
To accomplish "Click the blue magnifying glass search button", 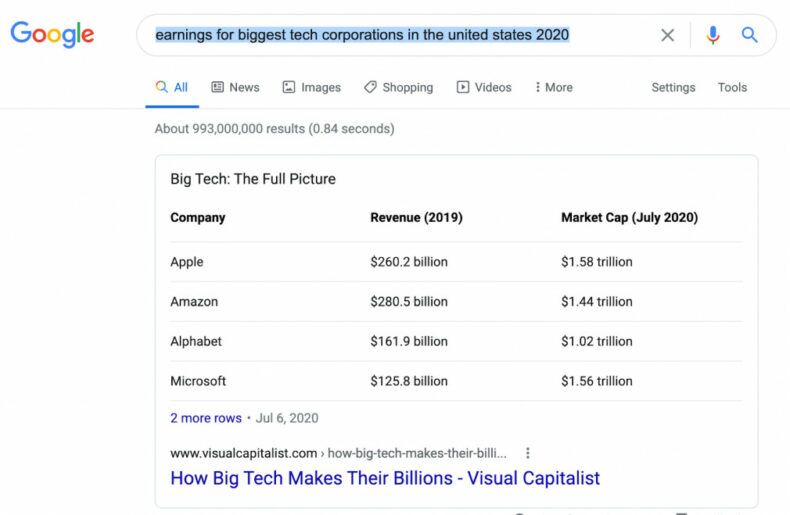I will tap(749, 35).
